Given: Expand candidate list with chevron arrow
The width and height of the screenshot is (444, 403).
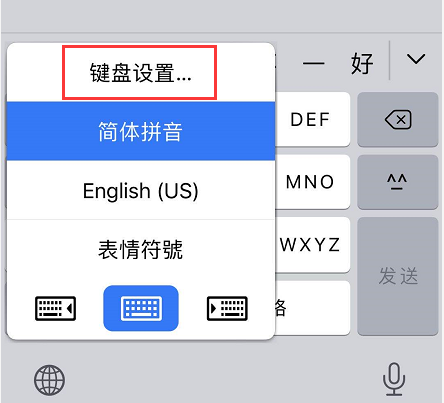Looking at the screenshot, I should pos(416,59).
